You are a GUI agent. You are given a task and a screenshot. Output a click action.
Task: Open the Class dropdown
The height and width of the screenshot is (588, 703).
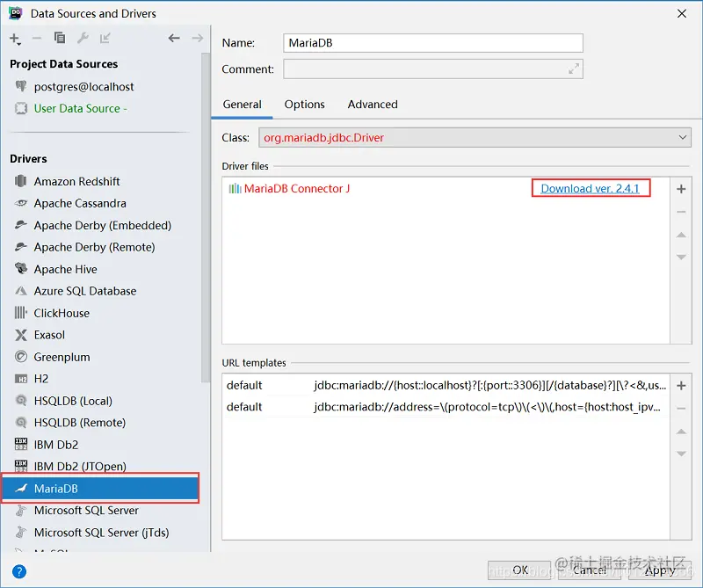point(475,138)
